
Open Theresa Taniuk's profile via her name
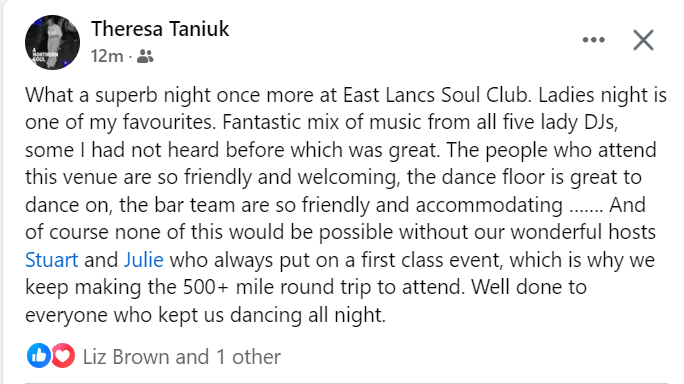coord(160,29)
